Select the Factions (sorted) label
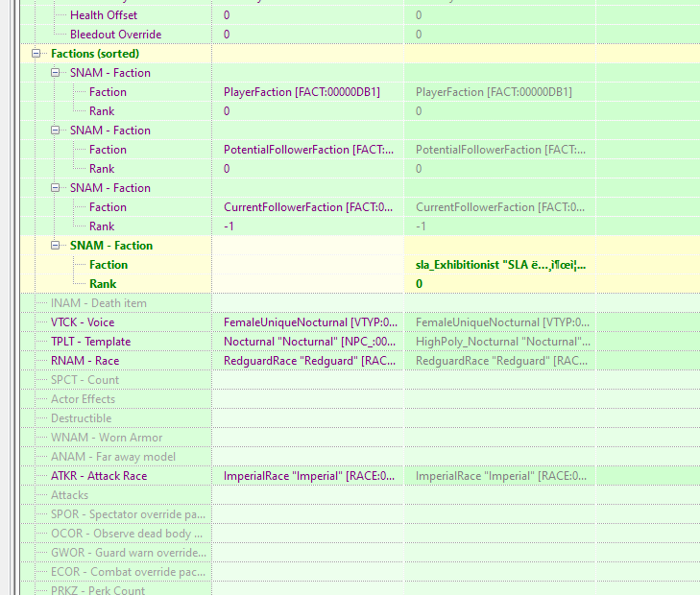 point(95,54)
